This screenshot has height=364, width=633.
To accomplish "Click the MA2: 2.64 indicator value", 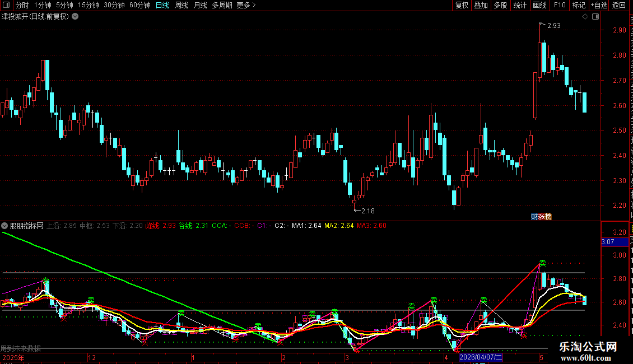I will point(339,226).
